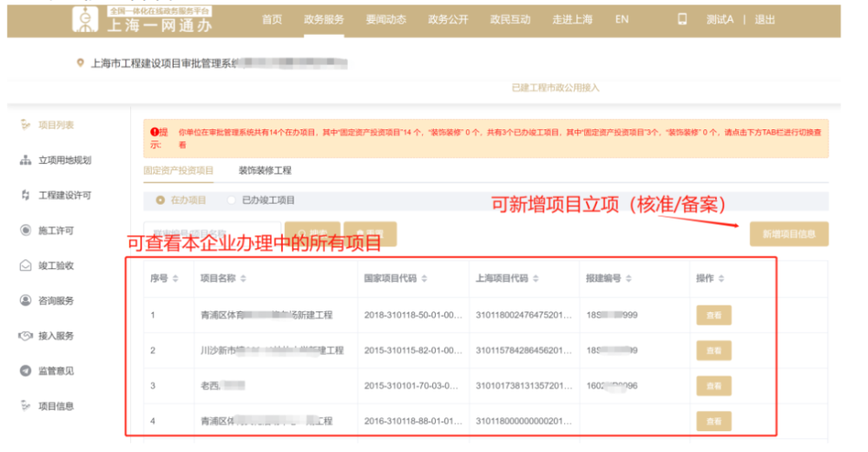Image resolution: width=868 pixels, height=452 pixels.
Task: Sort table by 国家项目代码 column arrows
Action: coord(424,278)
